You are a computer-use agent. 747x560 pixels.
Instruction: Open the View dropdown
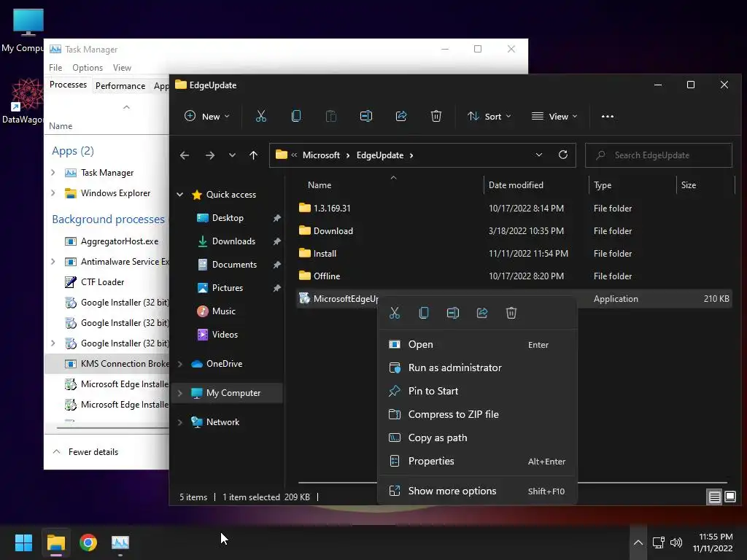[554, 116]
